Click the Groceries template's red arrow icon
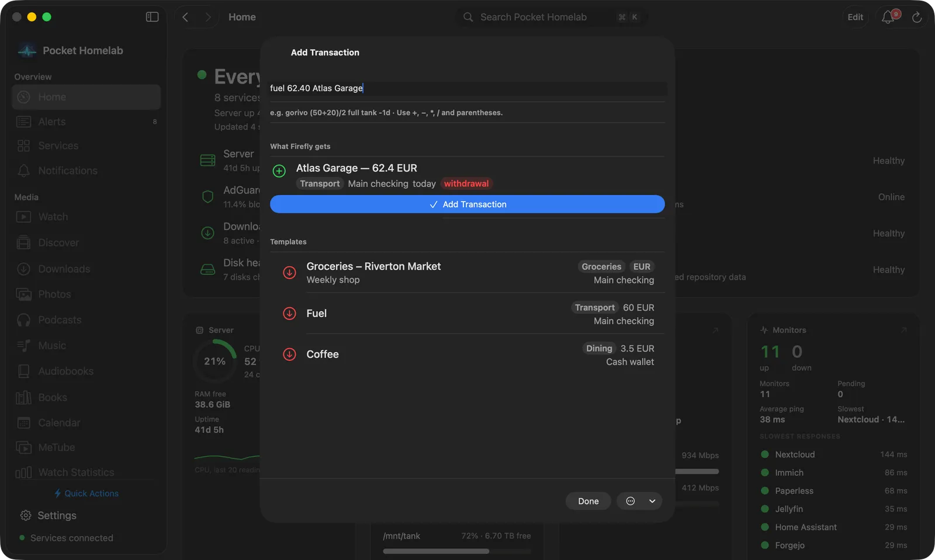The width and height of the screenshot is (935, 560). (289, 273)
